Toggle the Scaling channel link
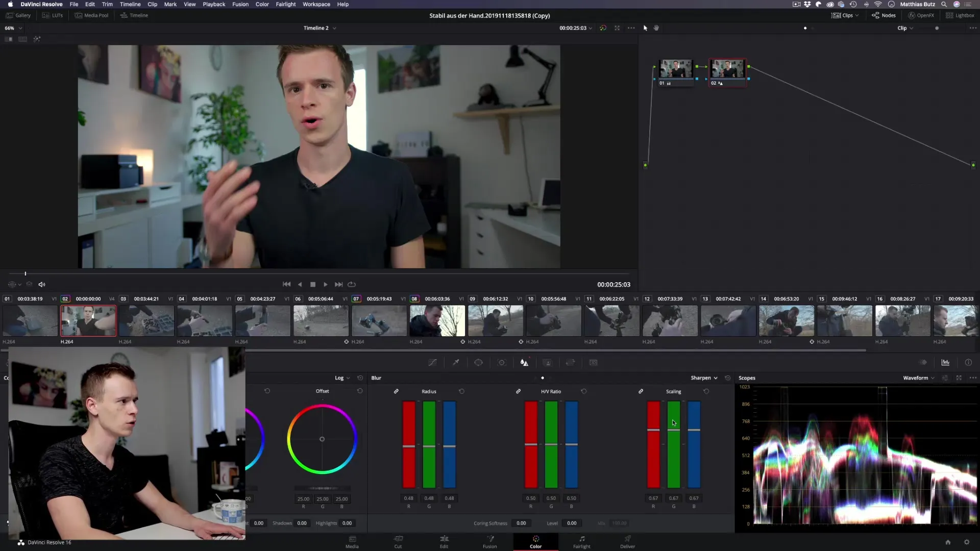Image resolution: width=980 pixels, height=551 pixels. click(641, 391)
